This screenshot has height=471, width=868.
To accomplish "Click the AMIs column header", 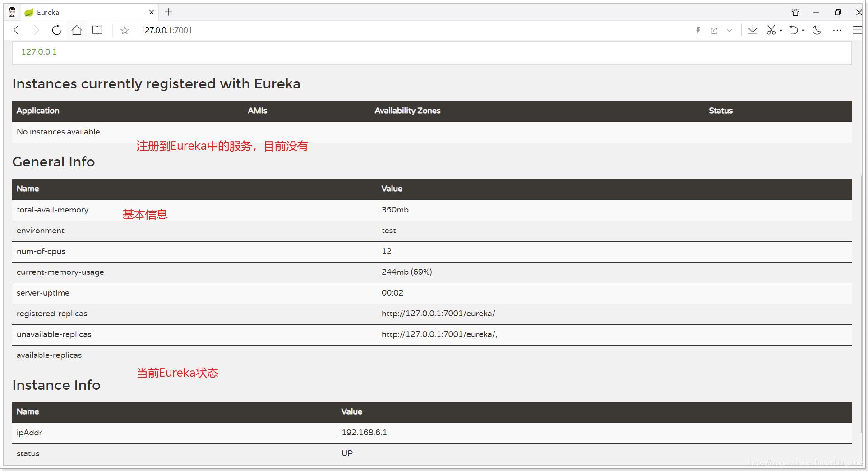I will (257, 111).
